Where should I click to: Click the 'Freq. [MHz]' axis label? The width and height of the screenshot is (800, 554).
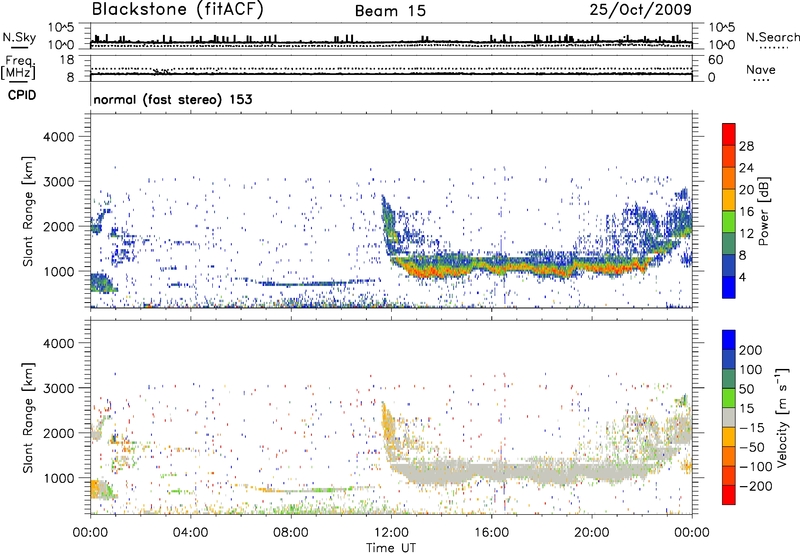19,67
